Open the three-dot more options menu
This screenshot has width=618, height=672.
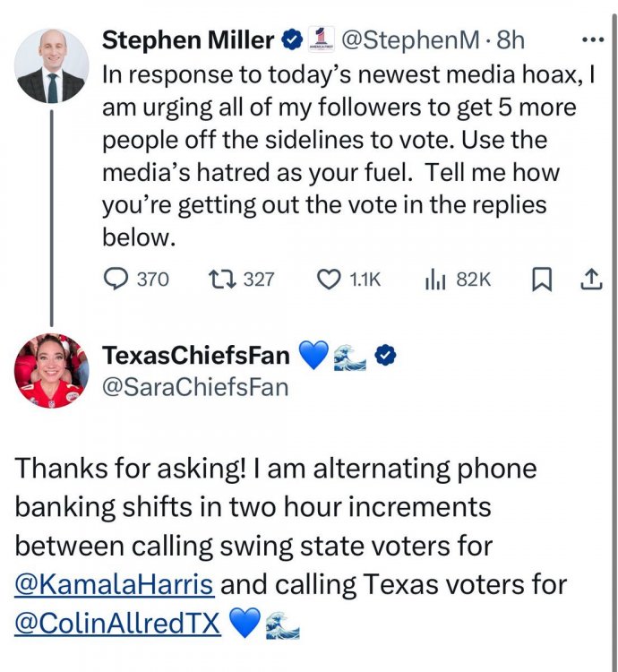pos(593,39)
